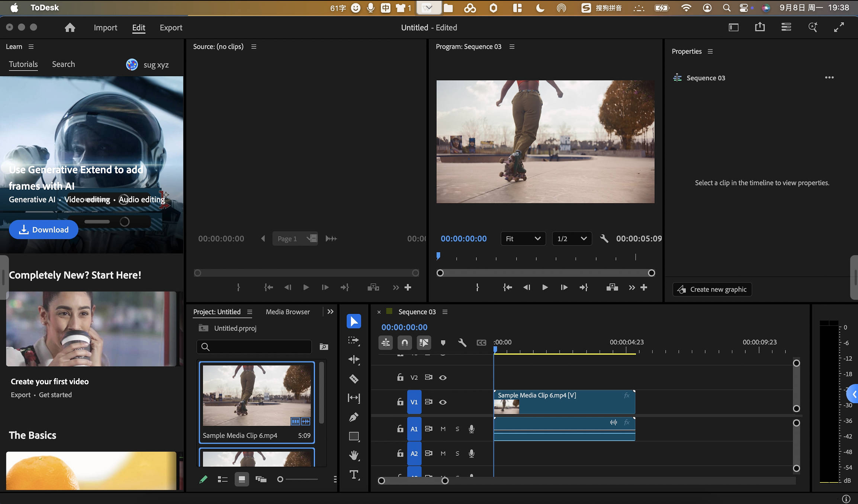This screenshot has width=858, height=504.
Task: Open the Search tab in Learn
Action: (63, 64)
